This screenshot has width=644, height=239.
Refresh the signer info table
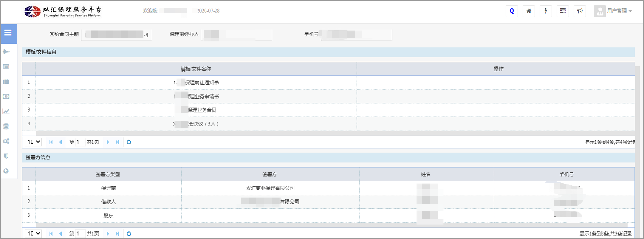(x=129, y=233)
